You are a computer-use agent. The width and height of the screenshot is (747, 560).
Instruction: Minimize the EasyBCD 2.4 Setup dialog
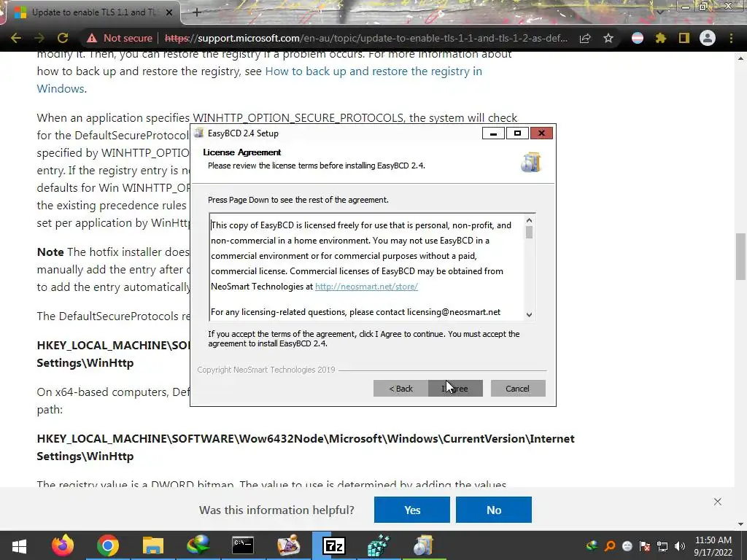[494, 133]
